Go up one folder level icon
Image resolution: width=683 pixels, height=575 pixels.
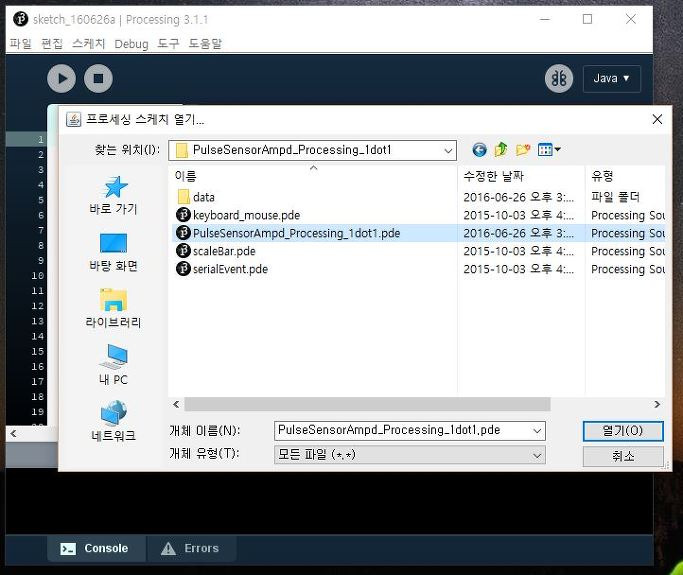[501, 150]
